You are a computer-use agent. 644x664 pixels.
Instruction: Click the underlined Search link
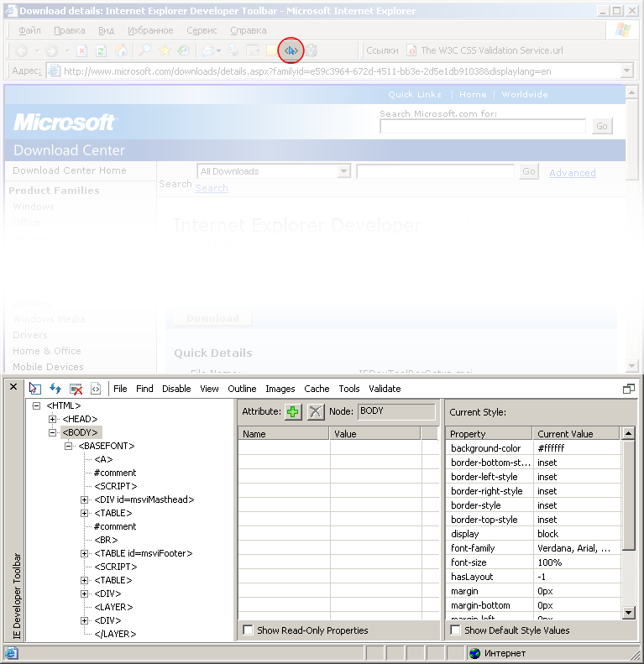pos(212,188)
